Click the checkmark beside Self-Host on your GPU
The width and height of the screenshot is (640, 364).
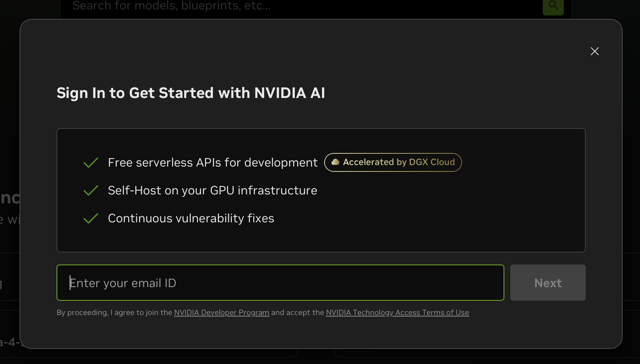91,191
